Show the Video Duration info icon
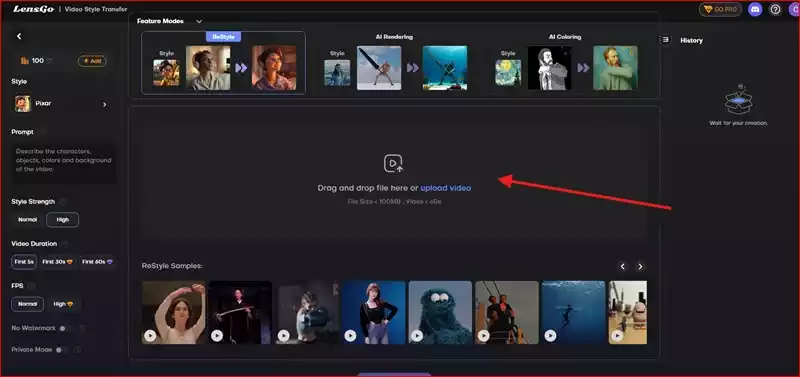The height and width of the screenshot is (377, 800). (65, 244)
